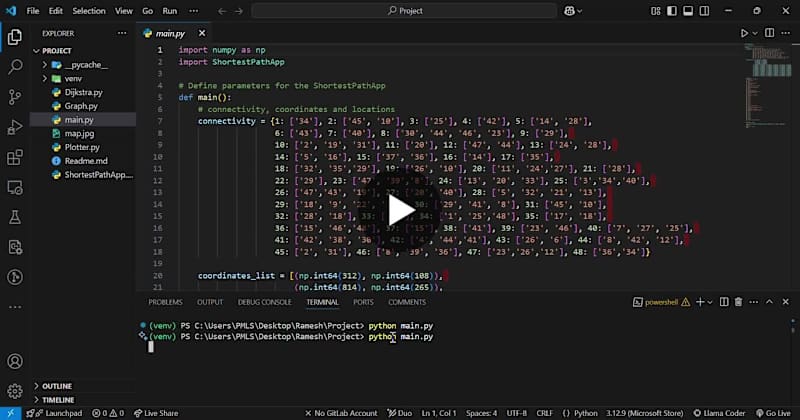This screenshot has height=420, width=800.
Task: Kill terminal with trash icon
Action: click(738, 302)
